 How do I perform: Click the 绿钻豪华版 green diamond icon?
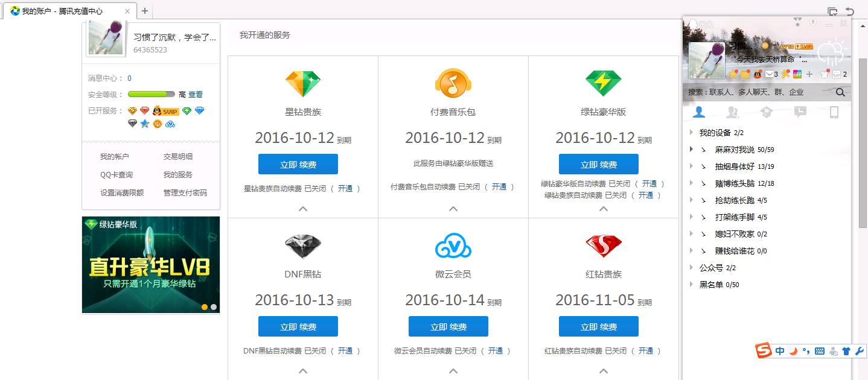tap(603, 83)
